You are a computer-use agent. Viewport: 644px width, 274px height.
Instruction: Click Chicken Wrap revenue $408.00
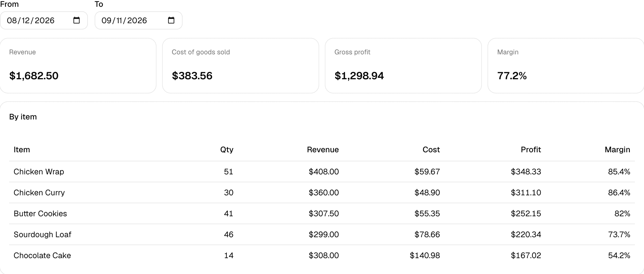coord(324,172)
